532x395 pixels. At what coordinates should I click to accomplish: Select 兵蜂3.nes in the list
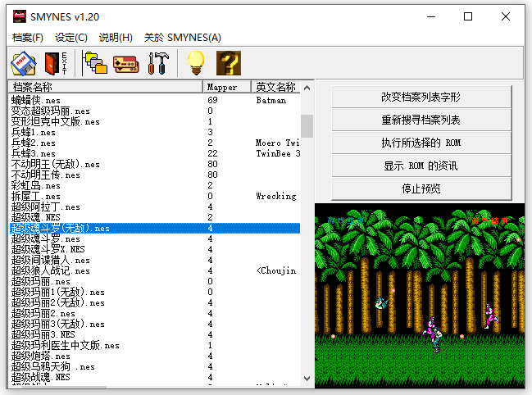tap(34, 153)
